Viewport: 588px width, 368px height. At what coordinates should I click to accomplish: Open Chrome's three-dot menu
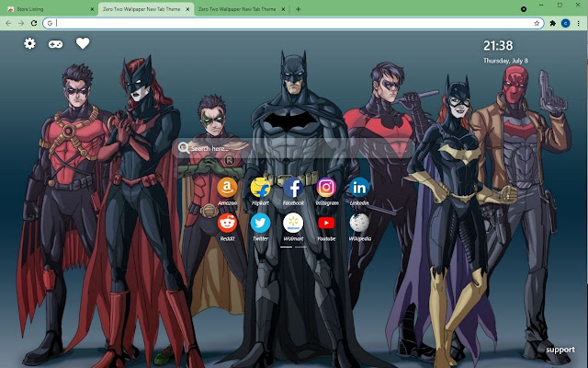click(x=578, y=23)
